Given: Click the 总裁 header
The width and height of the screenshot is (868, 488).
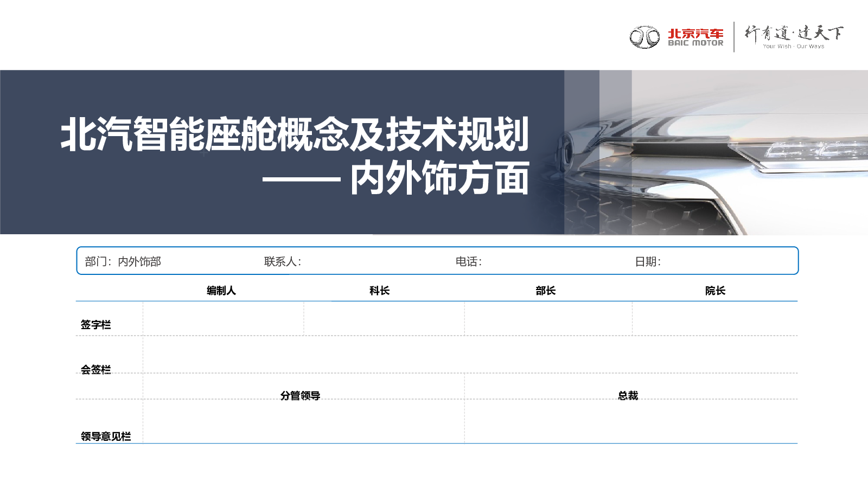Looking at the screenshot, I should click(x=628, y=396).
